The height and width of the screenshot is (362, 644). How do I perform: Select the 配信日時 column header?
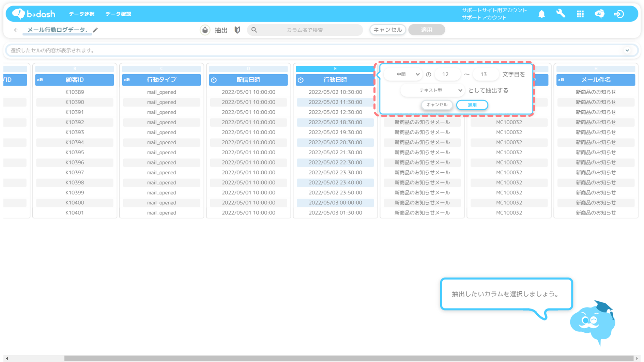click(248, 80)
